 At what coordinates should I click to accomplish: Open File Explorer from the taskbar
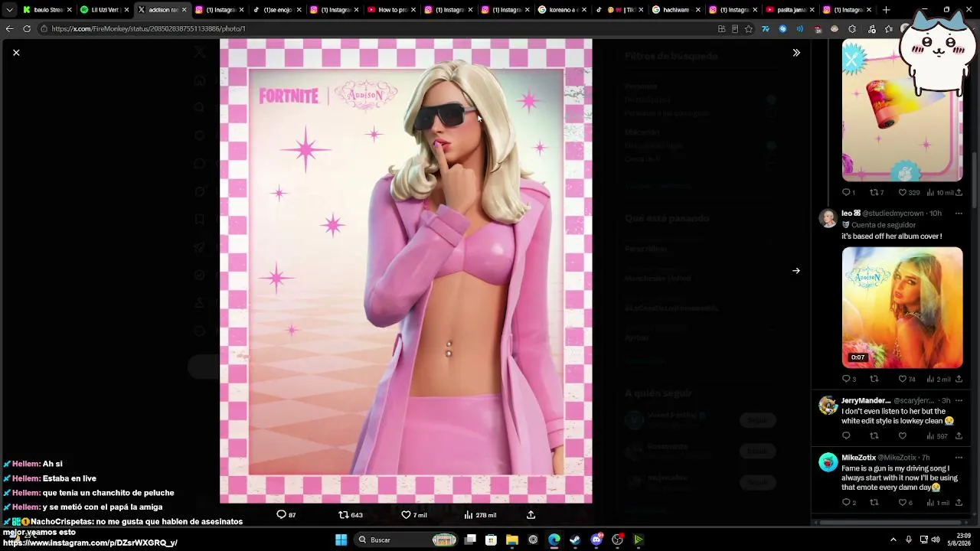[512, 540]
